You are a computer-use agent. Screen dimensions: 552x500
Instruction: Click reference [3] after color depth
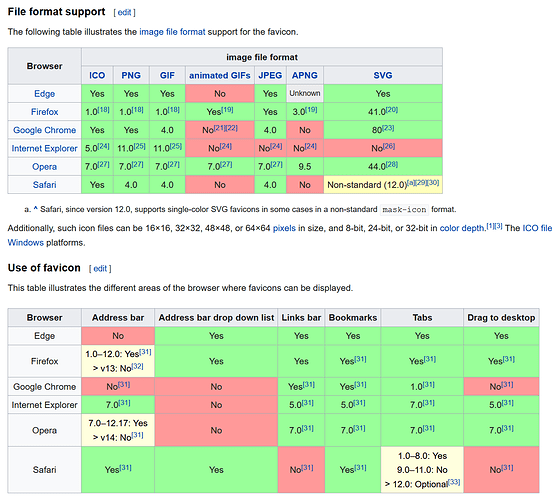tap(498, 226)
